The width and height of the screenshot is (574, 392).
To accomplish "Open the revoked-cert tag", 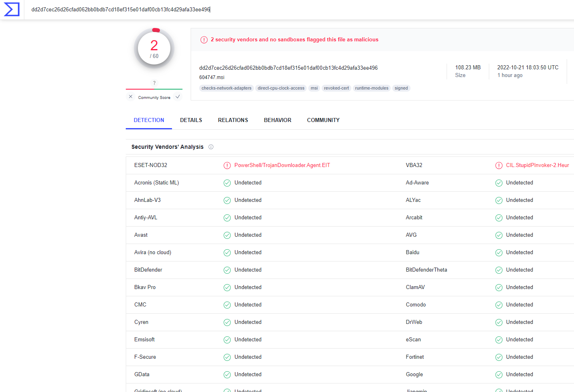I will 336,88.
